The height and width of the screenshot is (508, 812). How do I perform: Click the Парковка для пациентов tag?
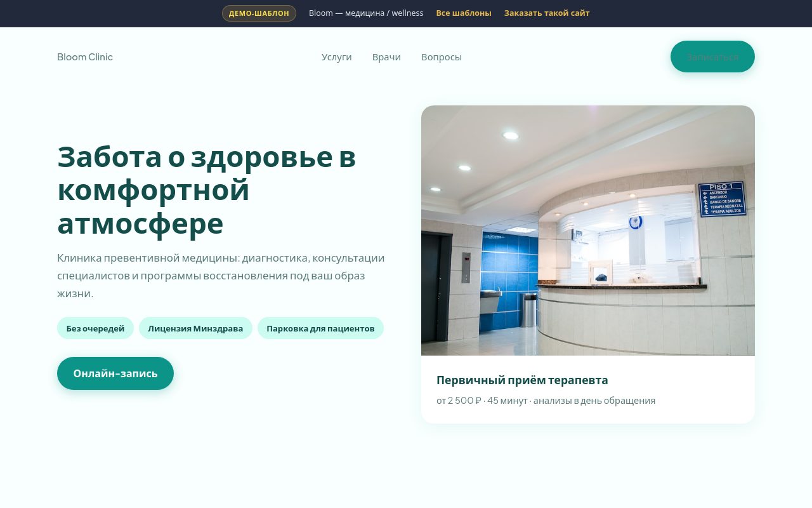320,328
